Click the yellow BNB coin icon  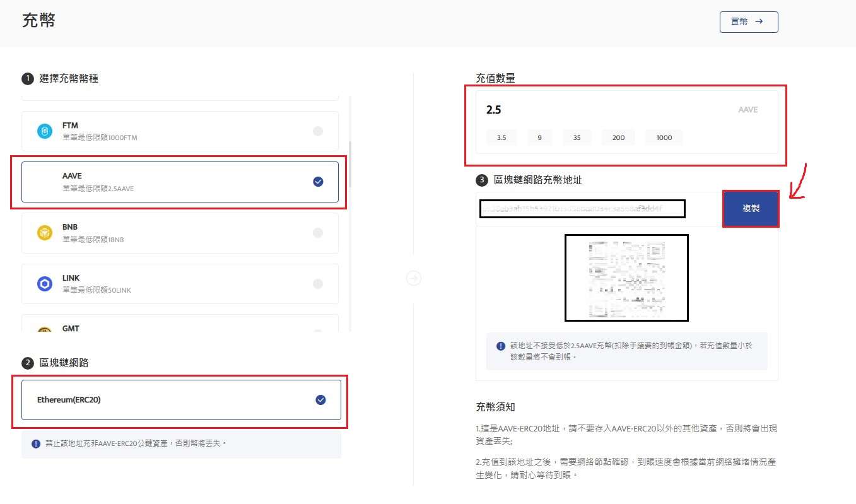[x=44, y=232]
